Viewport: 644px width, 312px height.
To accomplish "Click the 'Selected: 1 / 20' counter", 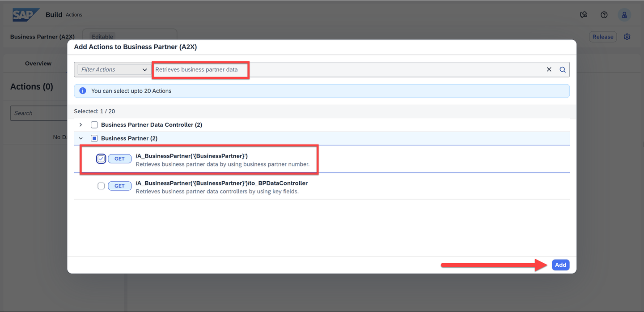I will (94, 111).
